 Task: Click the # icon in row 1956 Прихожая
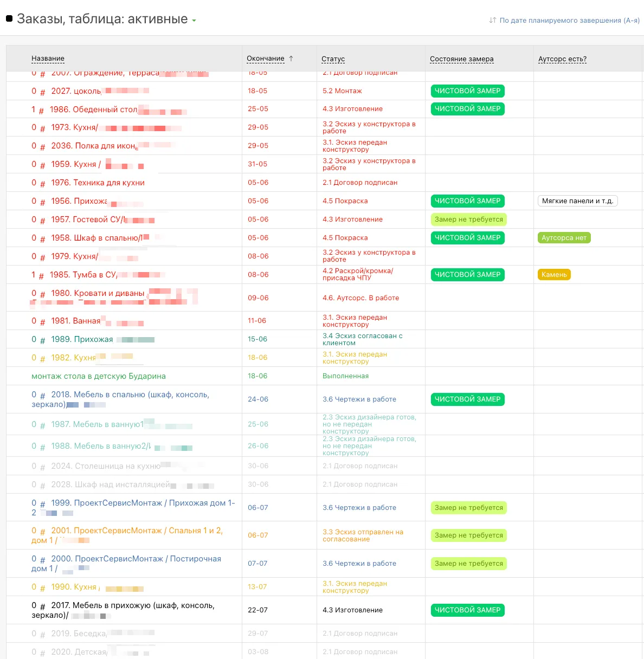[42, 202]
